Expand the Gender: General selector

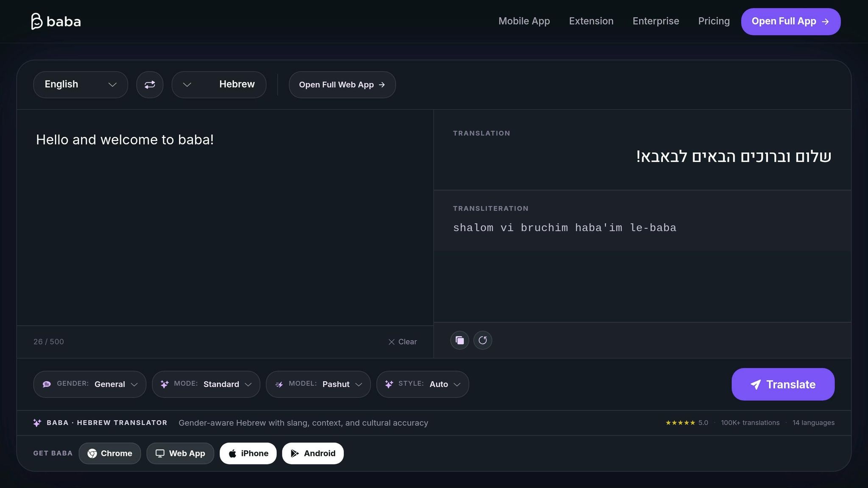pyautogui.click(x=90, y=384)
